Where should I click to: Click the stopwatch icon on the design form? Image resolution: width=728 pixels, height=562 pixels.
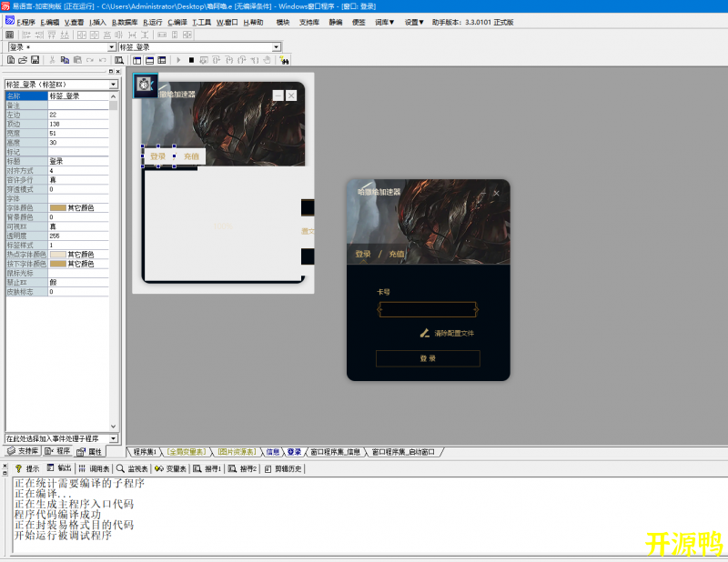coord(146,85)
